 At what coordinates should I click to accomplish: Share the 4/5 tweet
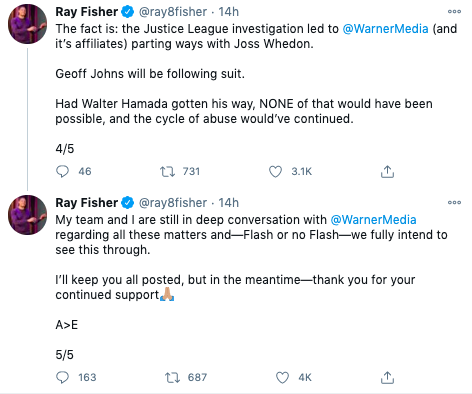point(387,172)
